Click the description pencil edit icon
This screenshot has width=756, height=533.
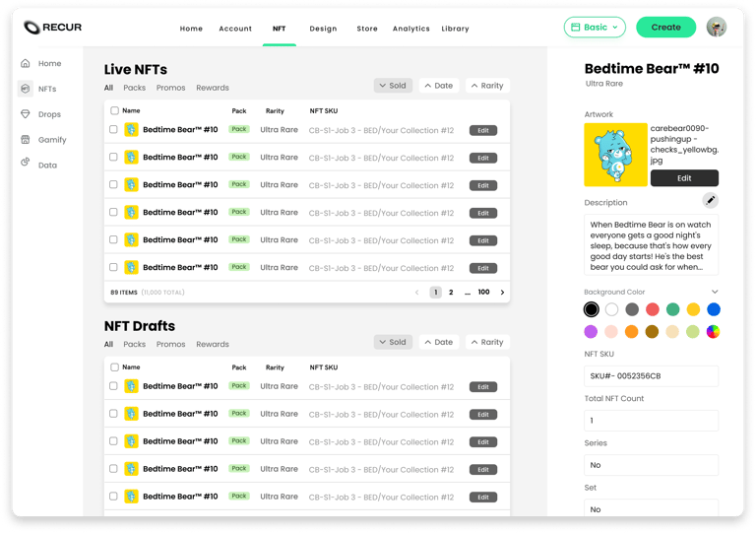[710, 200]
